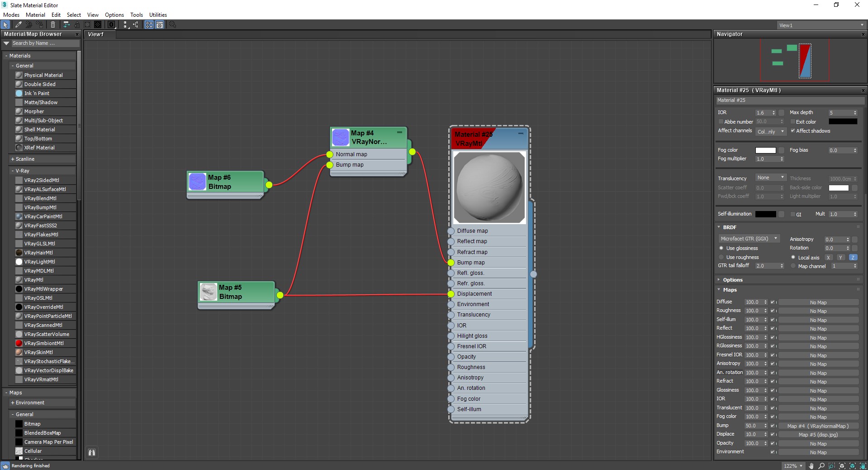The image size is (868, 470).
Task: Click the binoculars search icon in View1
Action: (x=92, y=452)
